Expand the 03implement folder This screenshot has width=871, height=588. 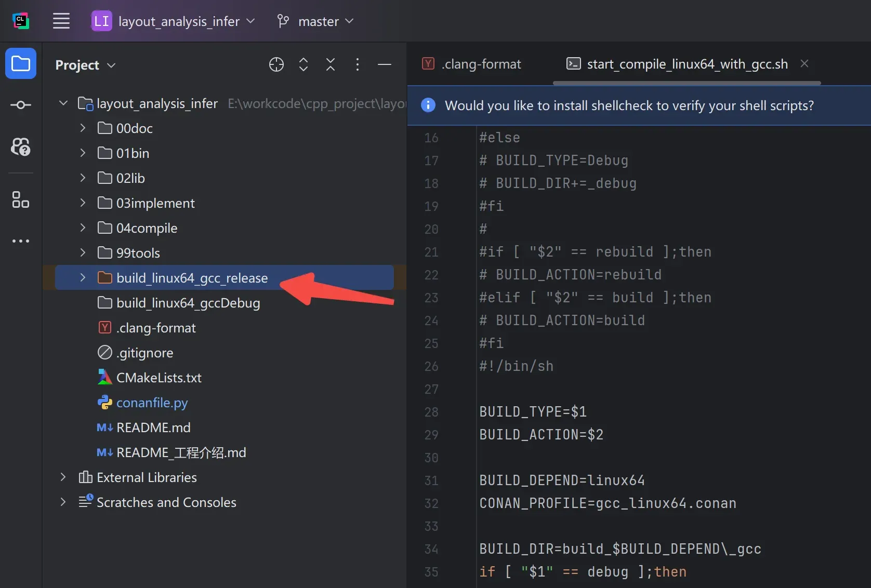pyautogui.click(x=83, y=203)
